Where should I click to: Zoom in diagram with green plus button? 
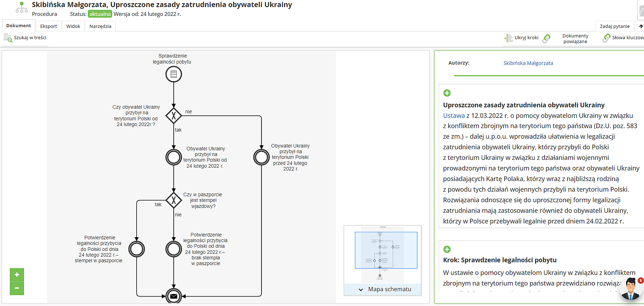coord(17,275)
